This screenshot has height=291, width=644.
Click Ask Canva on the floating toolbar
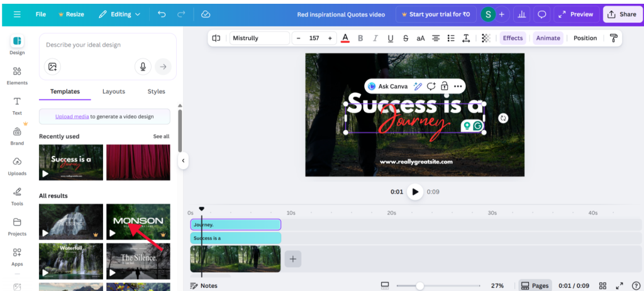point(388,86)
